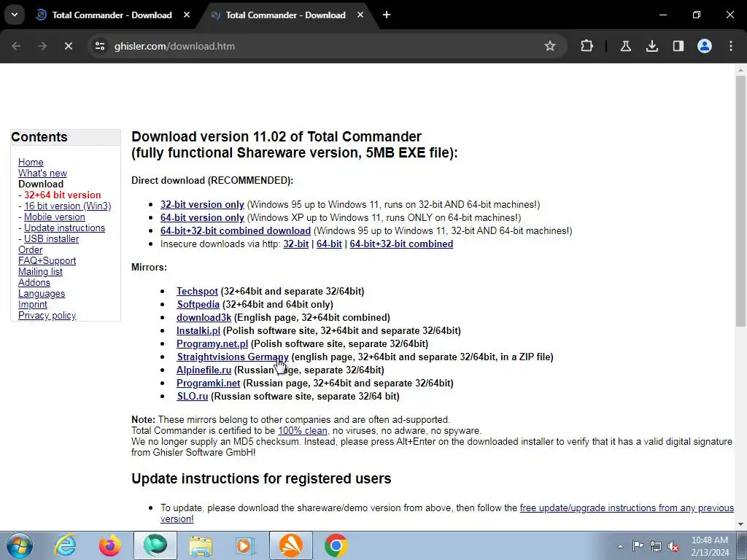Click the scrollbar down arrow

[740, 524]
